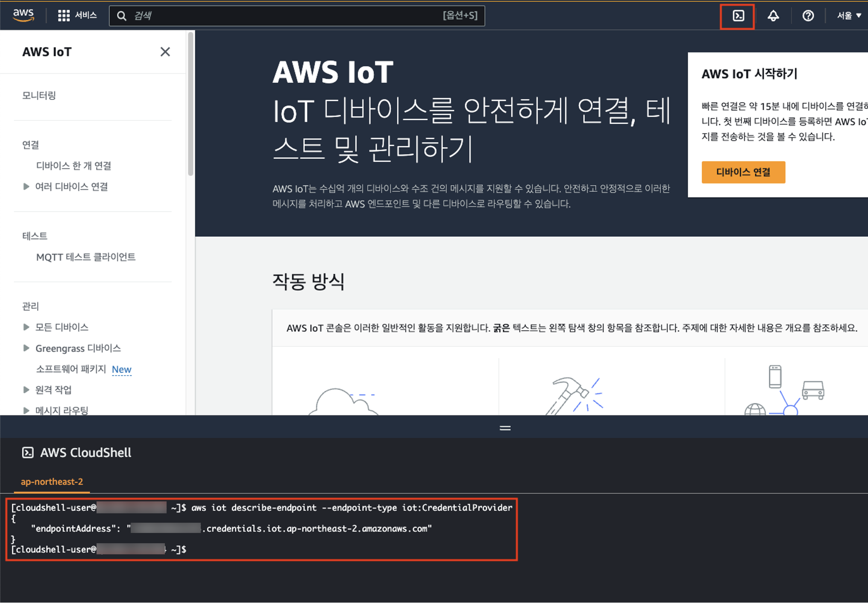Open the MQTT 테스트 클라이언트 page

pos(85,257)
